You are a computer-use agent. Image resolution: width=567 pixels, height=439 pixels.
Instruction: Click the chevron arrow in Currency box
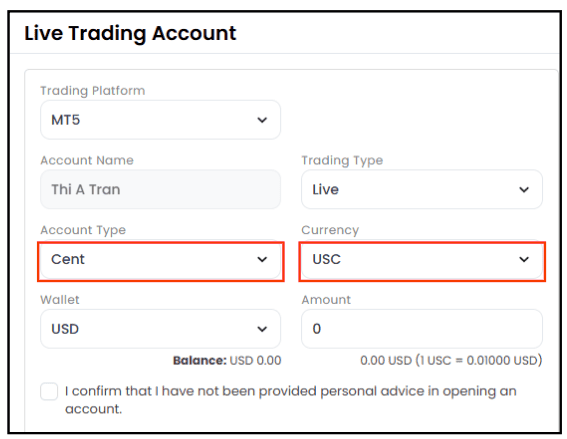[x=524, y=260]
